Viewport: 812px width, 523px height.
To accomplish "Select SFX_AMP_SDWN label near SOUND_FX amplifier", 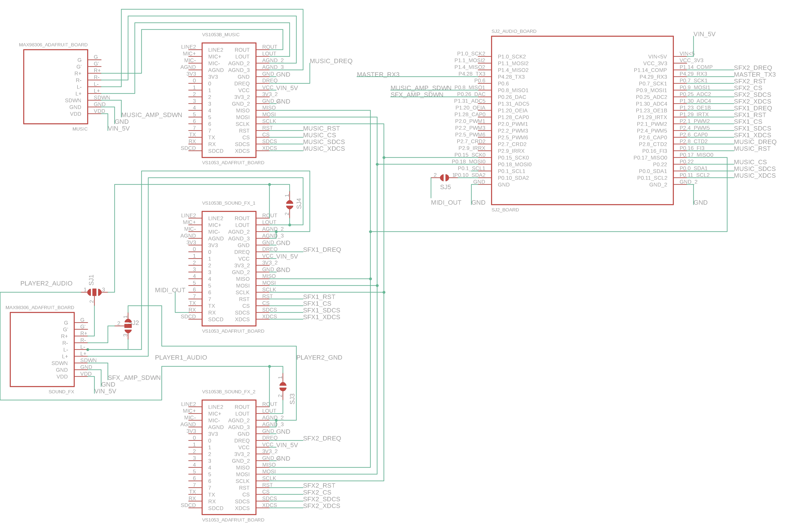I will tap(134, 378).
